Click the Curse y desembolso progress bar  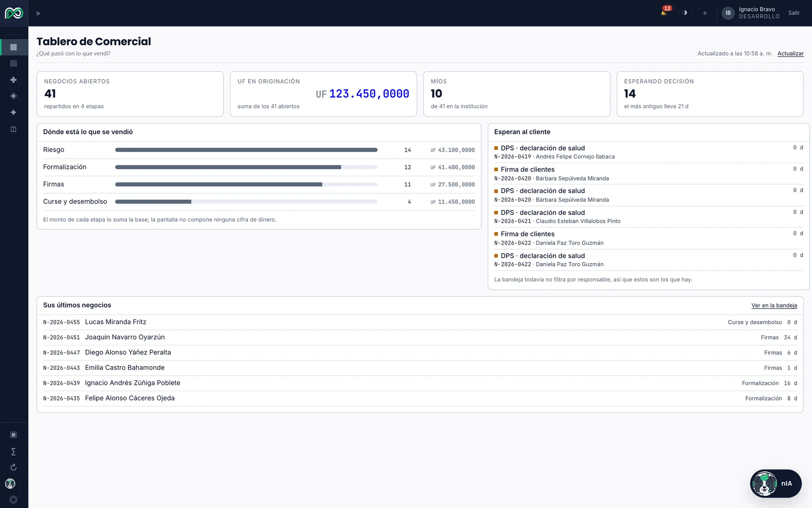point(246,202)
